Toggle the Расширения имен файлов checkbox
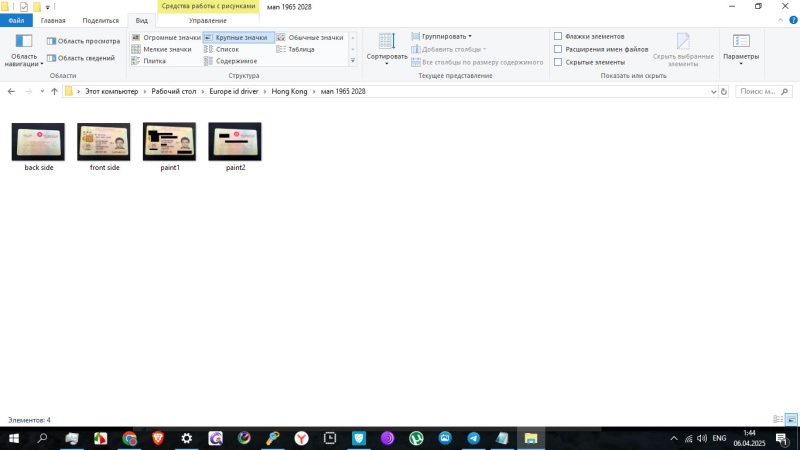Screen dimensions: 800x450 558,49
